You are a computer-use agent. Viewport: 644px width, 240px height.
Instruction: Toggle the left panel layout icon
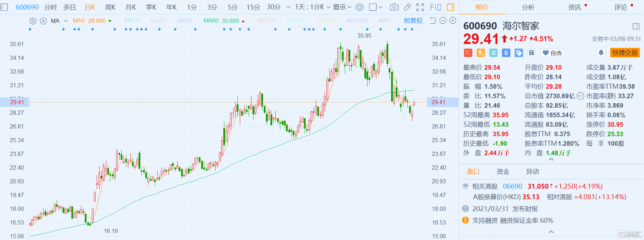tap(4, 7)
